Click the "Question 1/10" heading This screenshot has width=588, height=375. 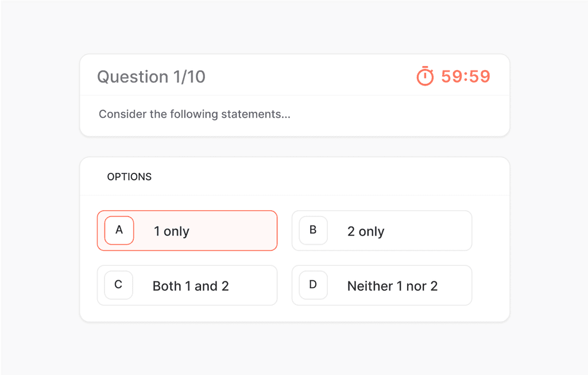(151, 77)
